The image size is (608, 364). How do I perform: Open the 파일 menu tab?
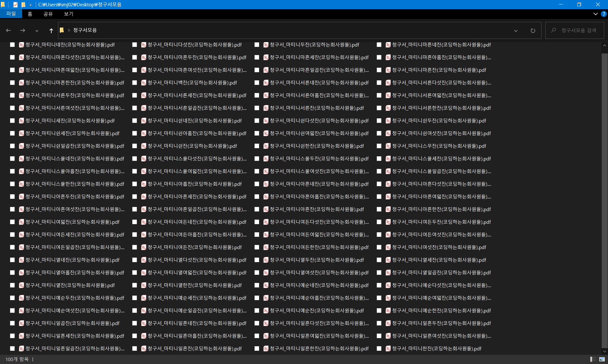pyautogui.click(x=11, y=14)
